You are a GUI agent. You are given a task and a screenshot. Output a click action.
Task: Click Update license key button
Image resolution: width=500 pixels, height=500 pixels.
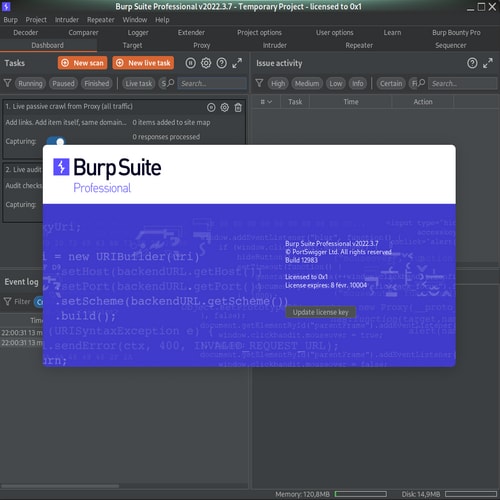321,312
